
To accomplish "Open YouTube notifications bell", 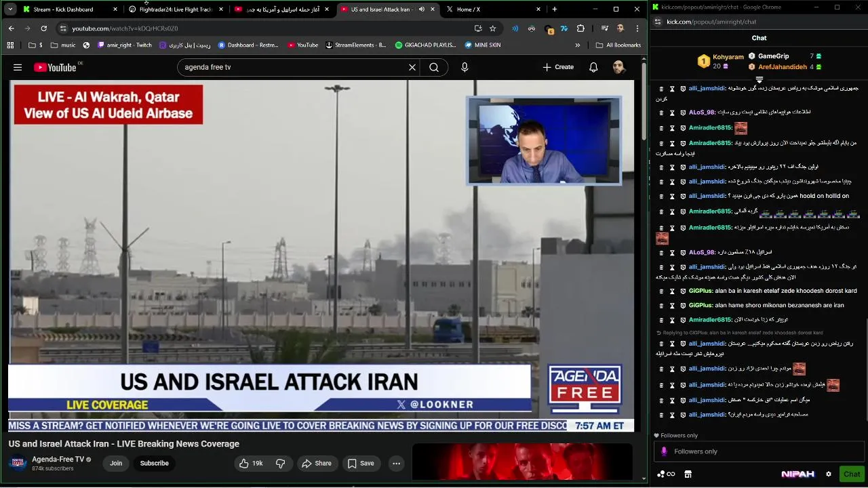I will 593,67.
